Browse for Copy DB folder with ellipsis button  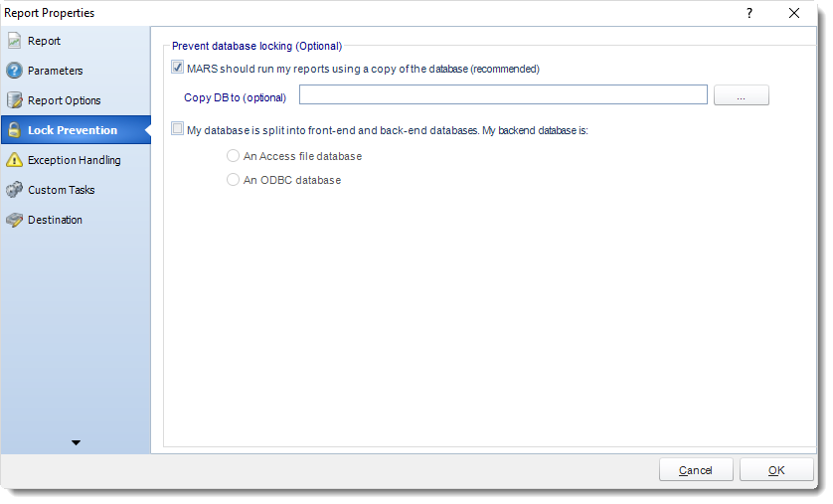(x=742, y=95)
